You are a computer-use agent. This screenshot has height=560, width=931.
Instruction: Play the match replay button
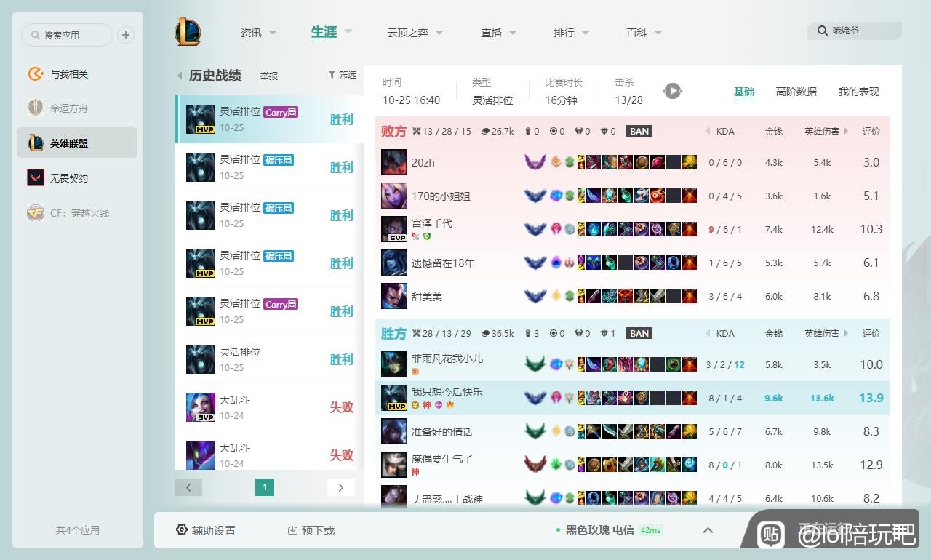(673, 91)
